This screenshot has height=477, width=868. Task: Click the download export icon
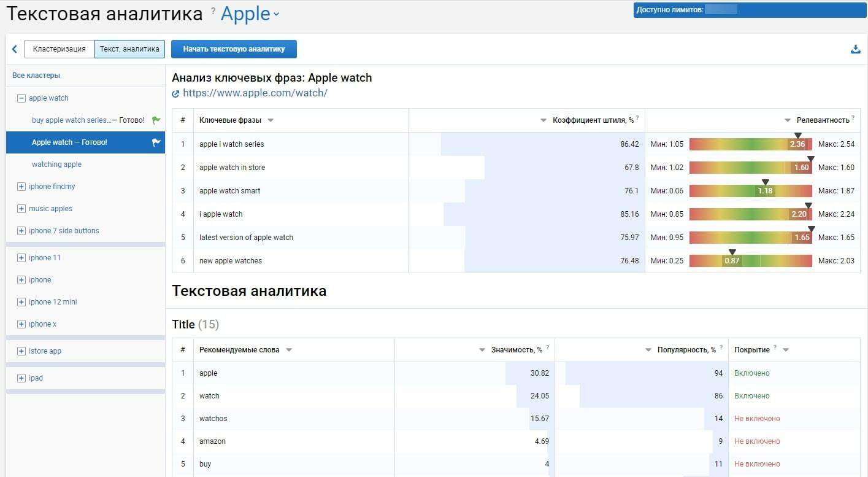(856, 49)
